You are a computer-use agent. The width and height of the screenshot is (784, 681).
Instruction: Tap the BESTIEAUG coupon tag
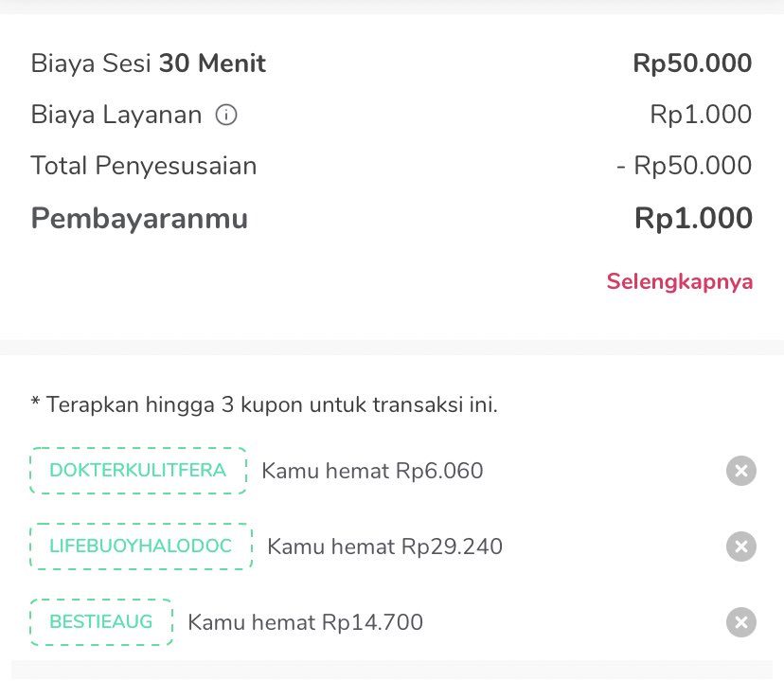[x=101, y=622]
